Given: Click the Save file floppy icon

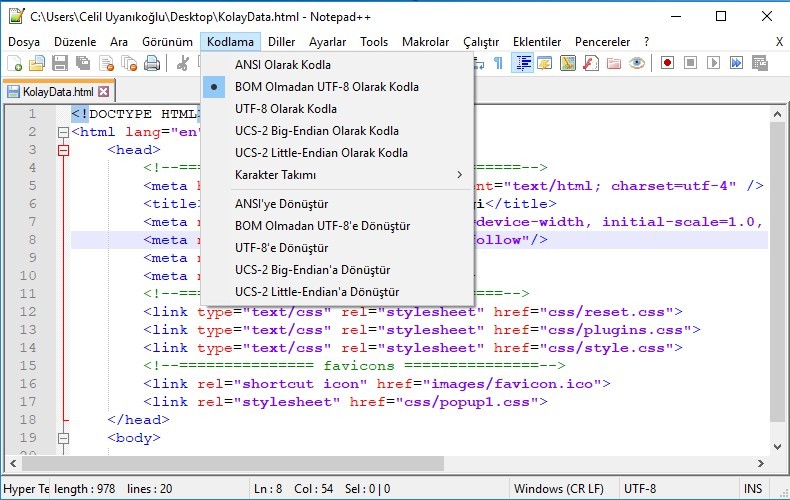Looking at the screenshot, I should 60,64.
